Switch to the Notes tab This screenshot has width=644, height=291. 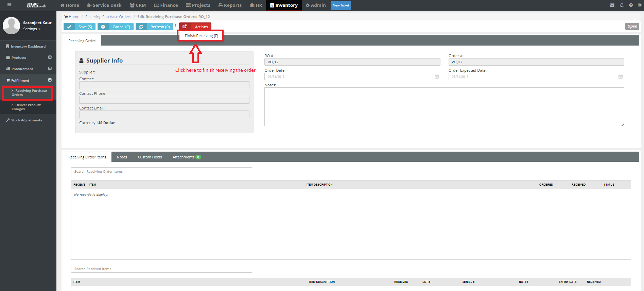point(122,157)
